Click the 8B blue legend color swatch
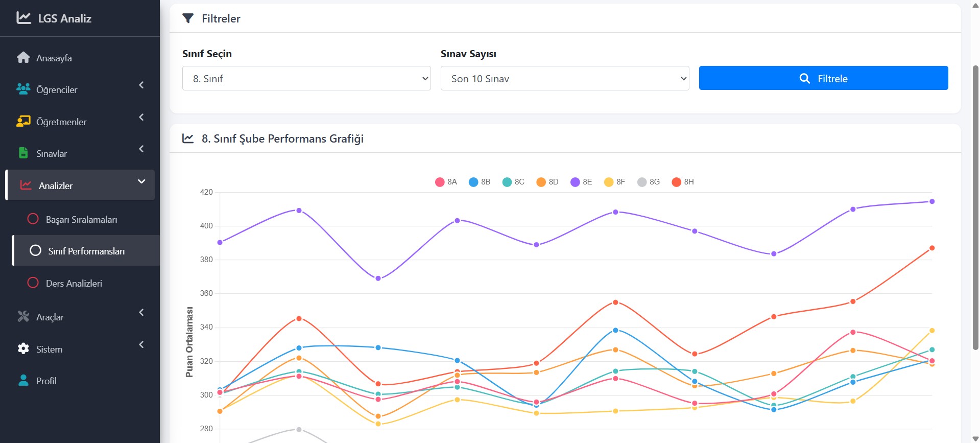Image resolution: width=980 pixels, height=443 pixels. click(x=473, y=182)
